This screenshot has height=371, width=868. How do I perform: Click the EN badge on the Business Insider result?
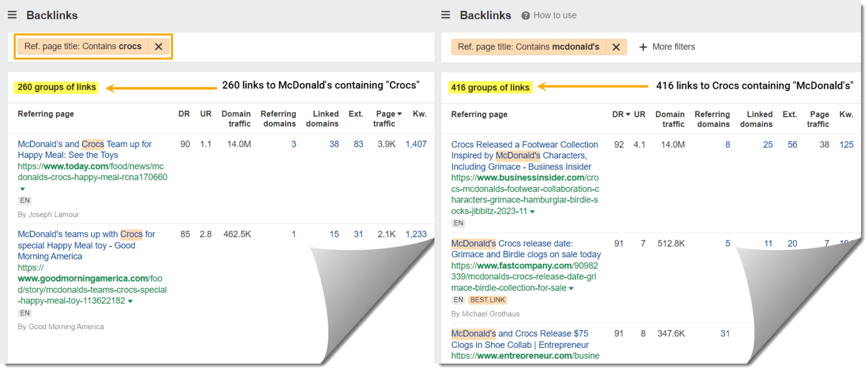pos(458,223)
